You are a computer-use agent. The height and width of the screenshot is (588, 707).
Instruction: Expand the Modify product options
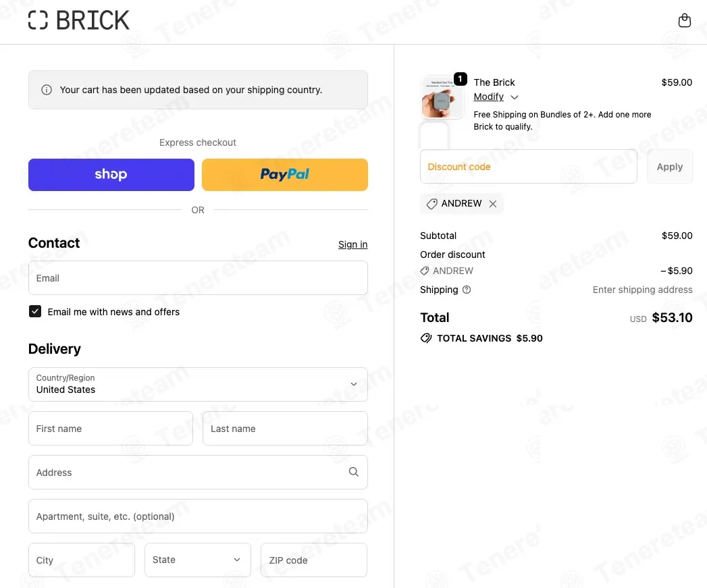[x=496, y=97]
